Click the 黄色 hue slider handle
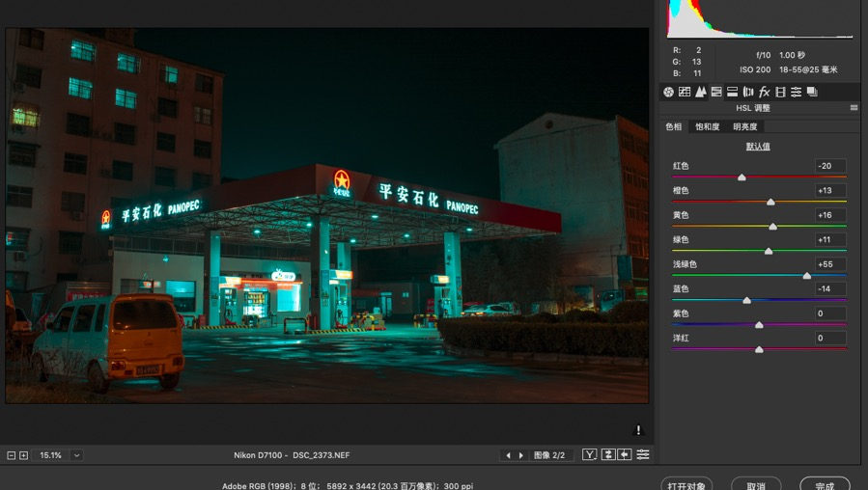The height and width of the screenshot is (490, 868). (x=772, y=227)
